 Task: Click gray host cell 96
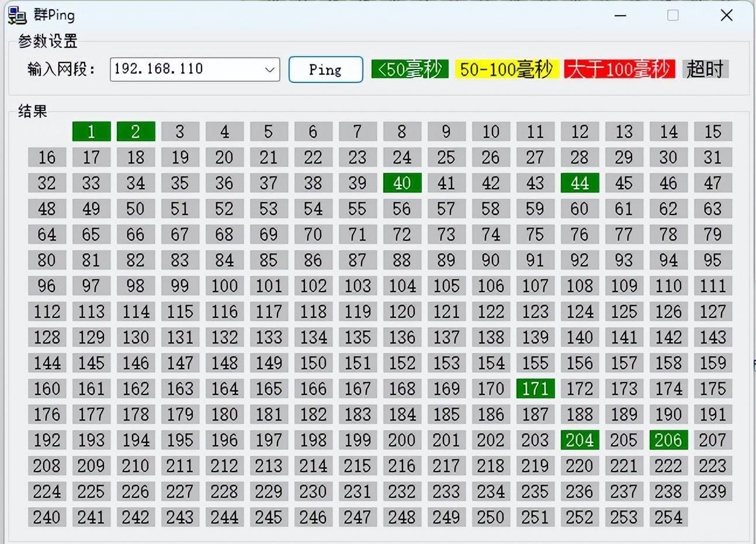[47, 286]
